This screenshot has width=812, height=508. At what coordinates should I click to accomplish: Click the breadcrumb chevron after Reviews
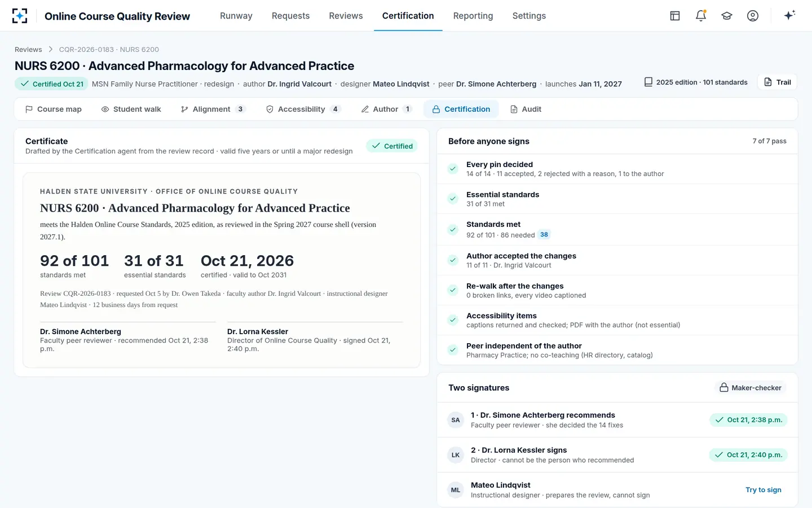[x=50, y=50]
